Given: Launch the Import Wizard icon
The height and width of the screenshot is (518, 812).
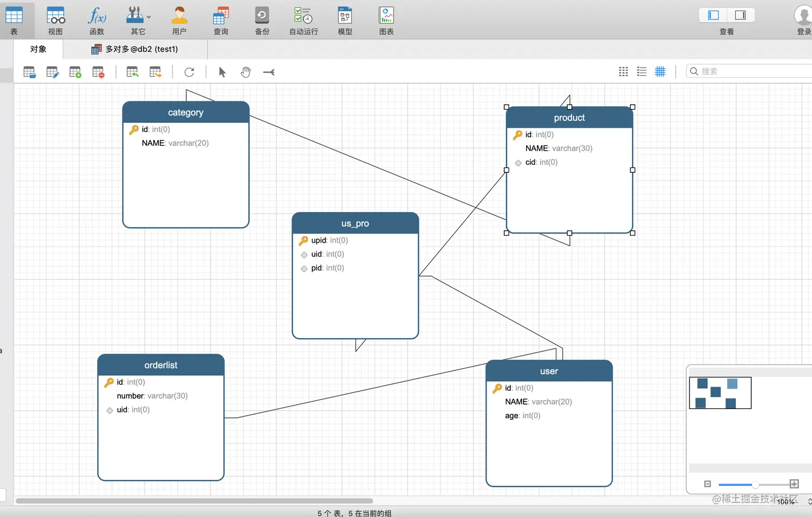Looking at the screenshot, I should (133, 72).
